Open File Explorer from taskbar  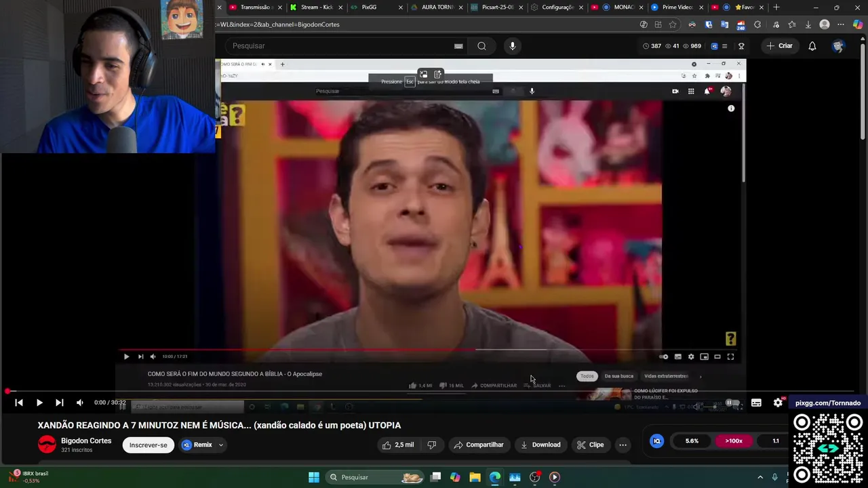(x=475, y=477)
